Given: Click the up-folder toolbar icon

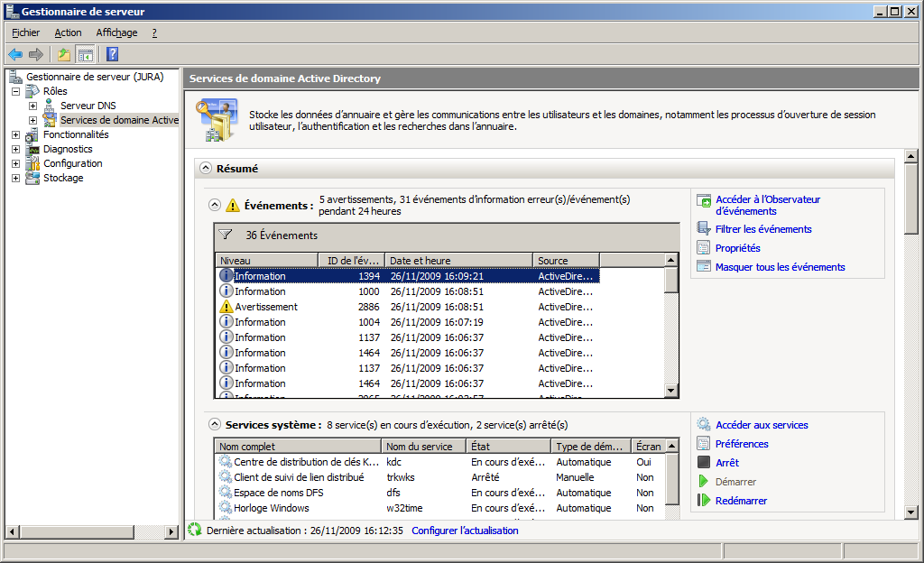Looking at the screenshot, I should 64,54.
